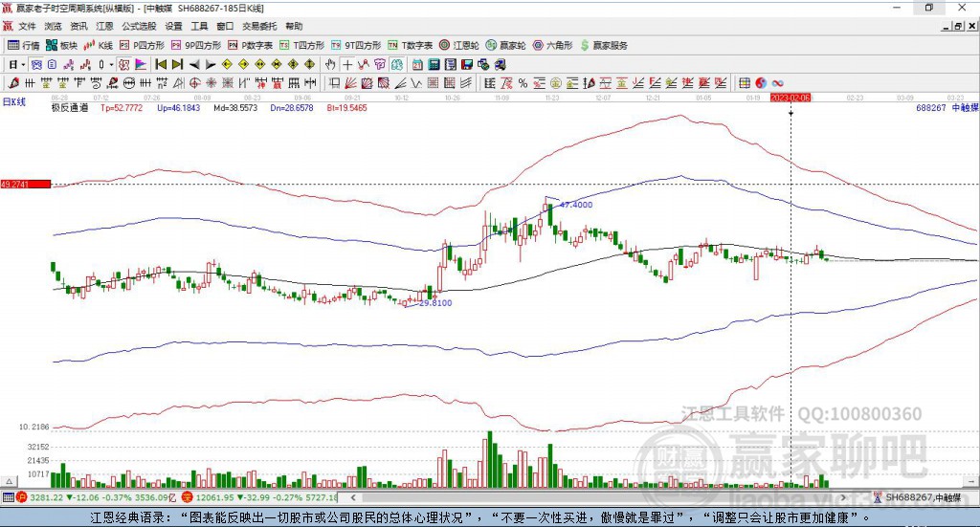Jump to first bar with skip-start arrow

tap(162, 64)
